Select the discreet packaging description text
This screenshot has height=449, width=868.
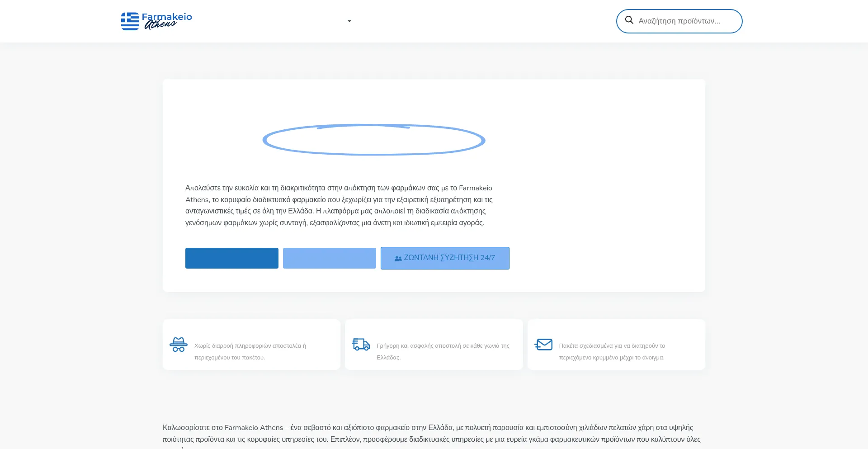pos(612,351)
